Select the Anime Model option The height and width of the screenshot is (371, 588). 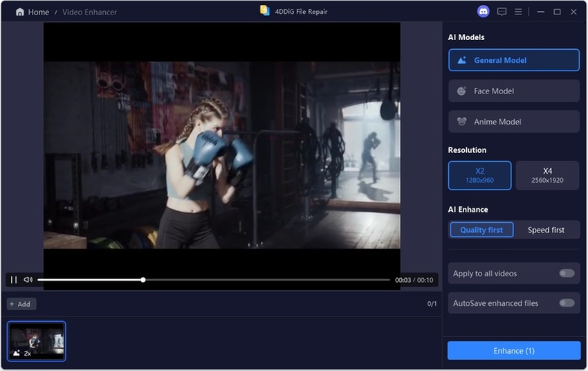(x=514, y=122)
